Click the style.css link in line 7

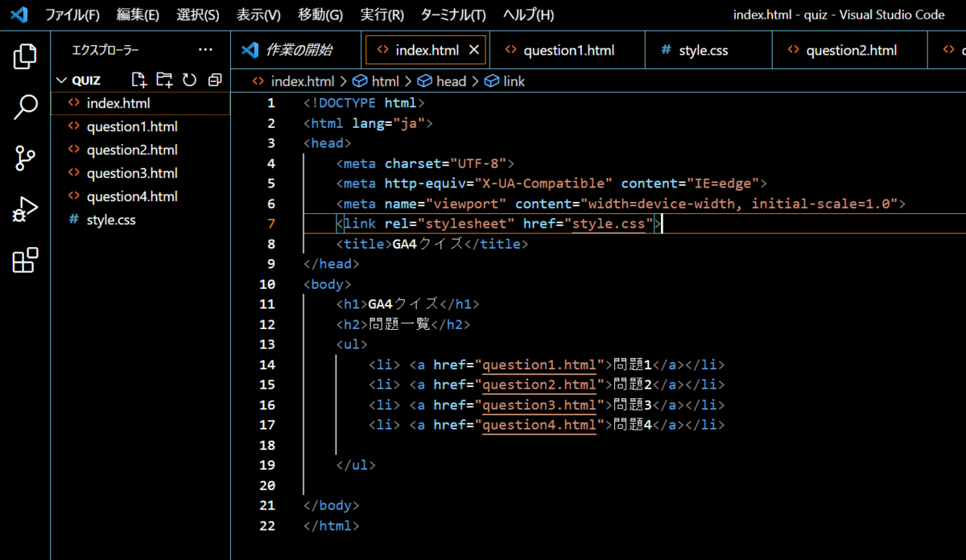pos(608,224)
